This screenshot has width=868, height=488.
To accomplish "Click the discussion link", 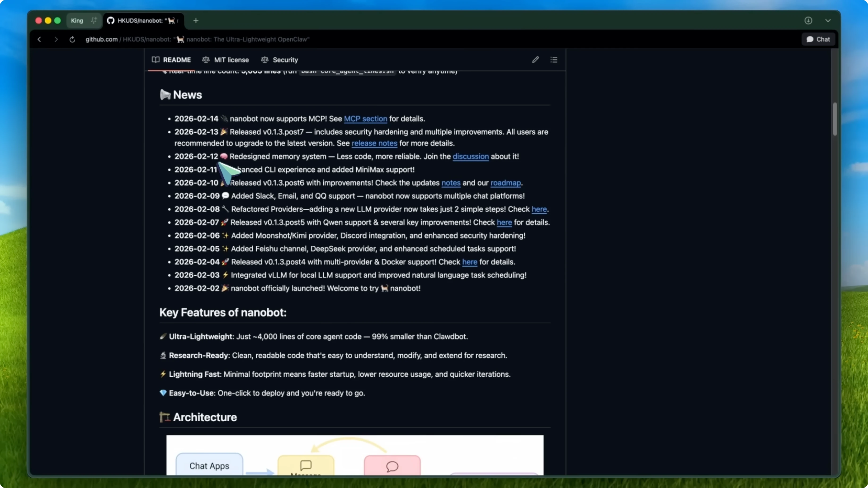I will point(470,156).
